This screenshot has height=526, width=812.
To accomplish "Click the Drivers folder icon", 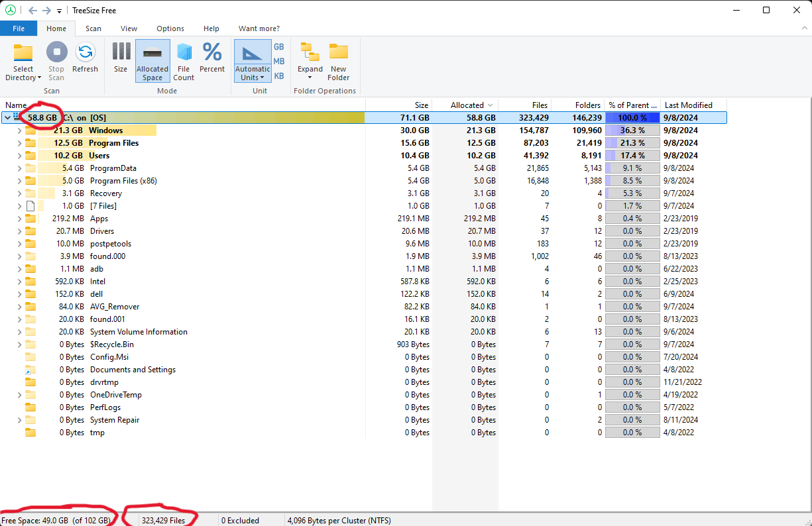I will 30,231.
